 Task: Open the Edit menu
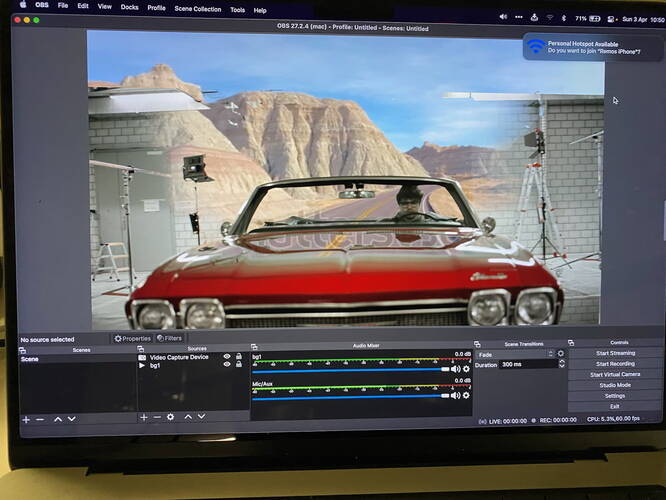click(83, 6)
